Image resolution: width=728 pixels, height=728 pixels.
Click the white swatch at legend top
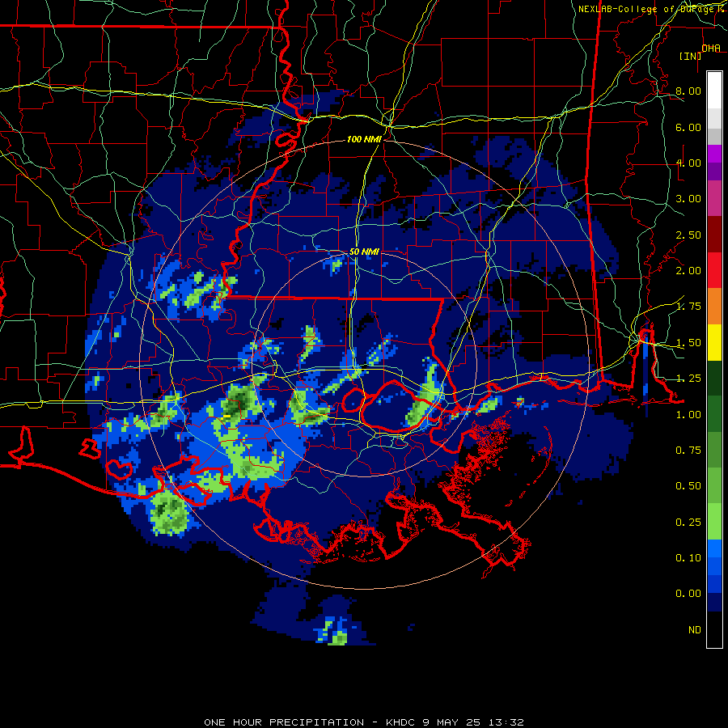(x=714, y=90)
